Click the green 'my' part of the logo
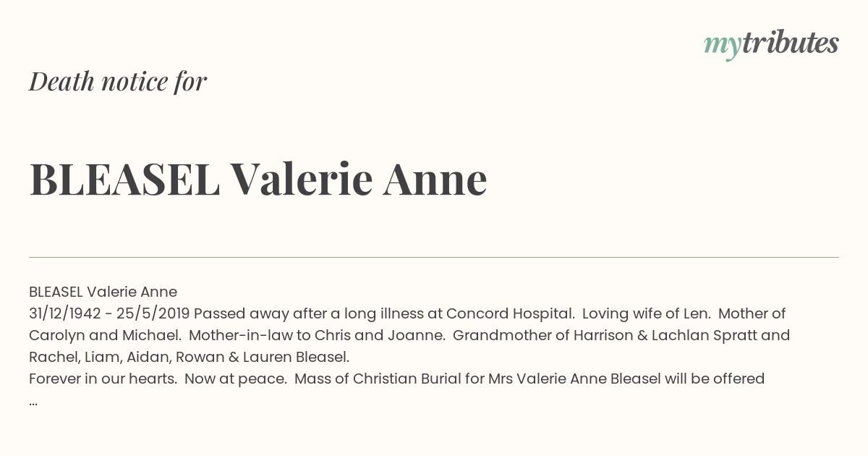 pos(722,47)
